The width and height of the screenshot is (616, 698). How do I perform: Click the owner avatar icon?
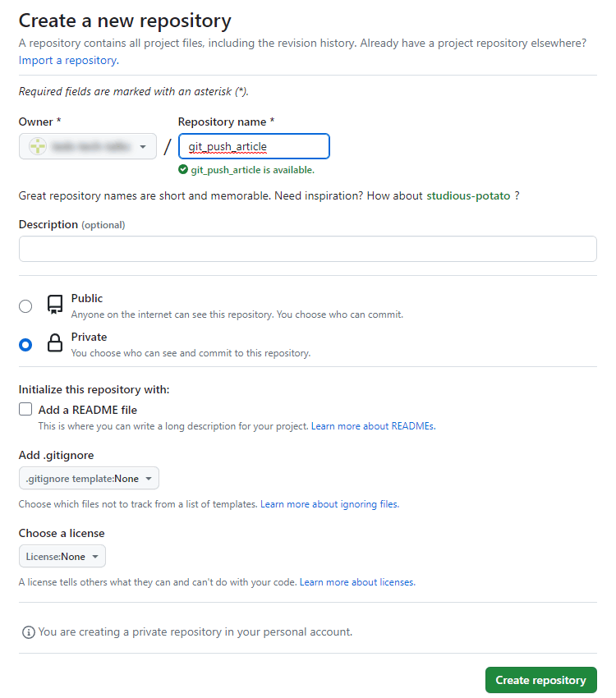[x=37, y=145]
